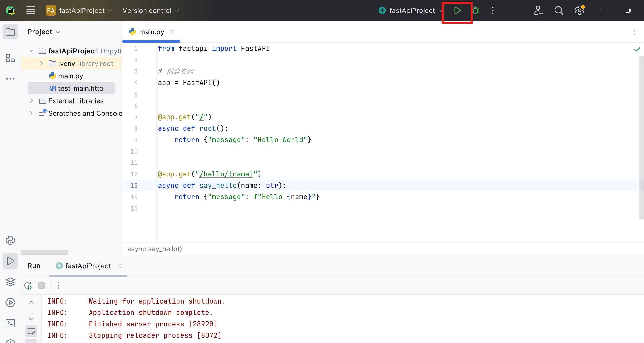The height and width of the screenshot is (343, 644).
Task: Toggle the Run tool window icon
Action: pyautogui.click(x=10, y=261)
